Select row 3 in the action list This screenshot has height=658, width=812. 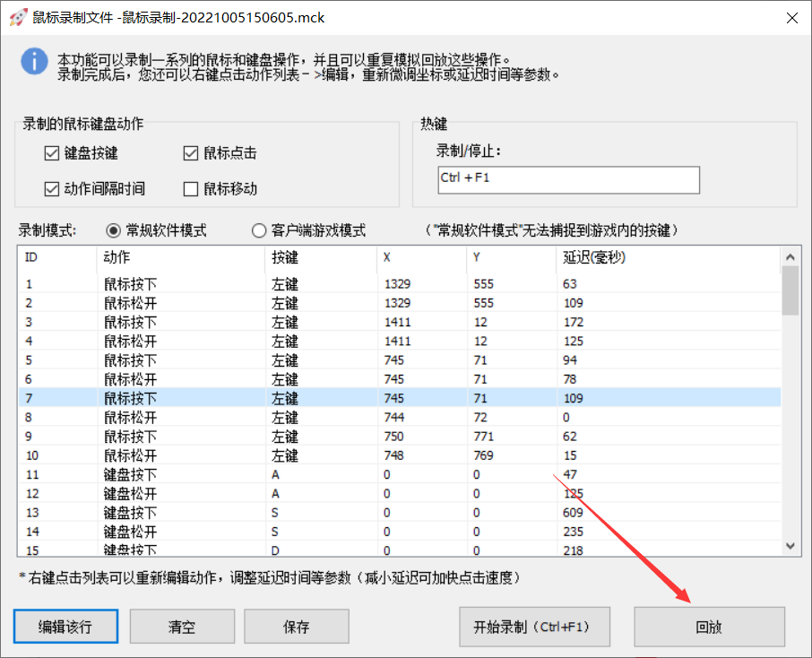pos(400,322)
